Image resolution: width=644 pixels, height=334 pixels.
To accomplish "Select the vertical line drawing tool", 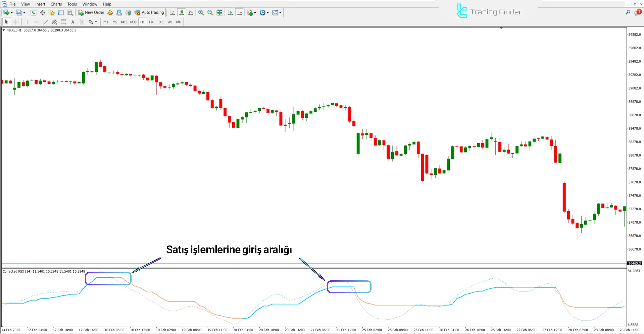I will click(x=27, y=22).
